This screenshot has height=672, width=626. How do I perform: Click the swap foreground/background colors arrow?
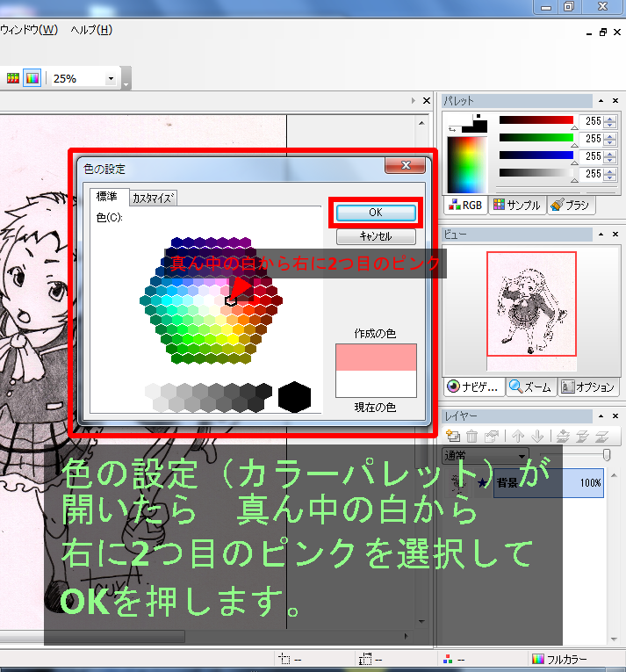[451, 129]
